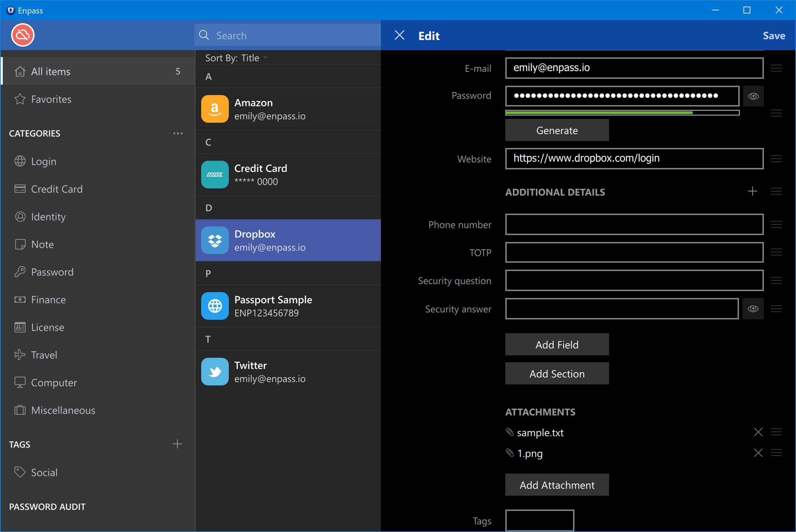Click the password strength bar
796x532 pixels.
622,113
